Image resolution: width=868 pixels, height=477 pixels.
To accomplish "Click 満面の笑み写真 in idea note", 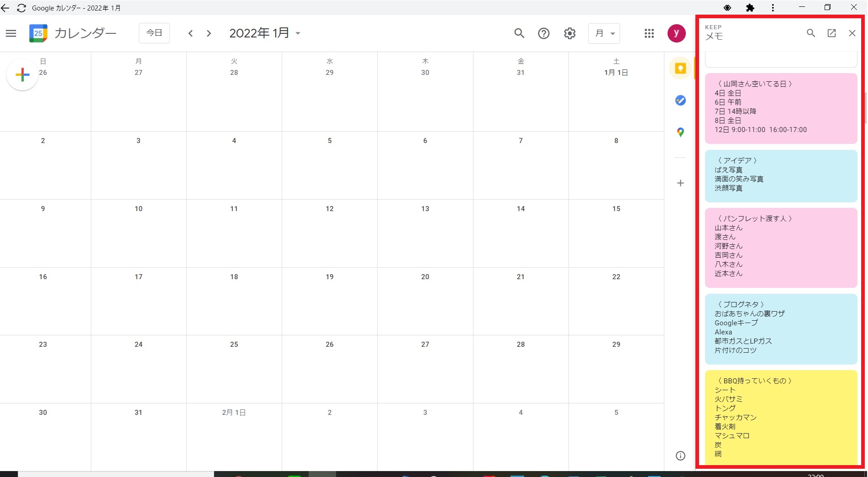I will [739, 179].
